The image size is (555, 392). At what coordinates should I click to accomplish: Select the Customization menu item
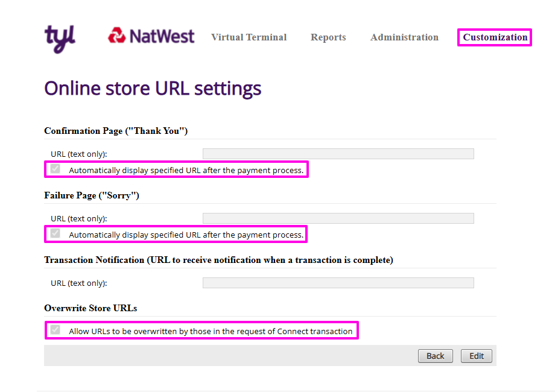(495, 37)
